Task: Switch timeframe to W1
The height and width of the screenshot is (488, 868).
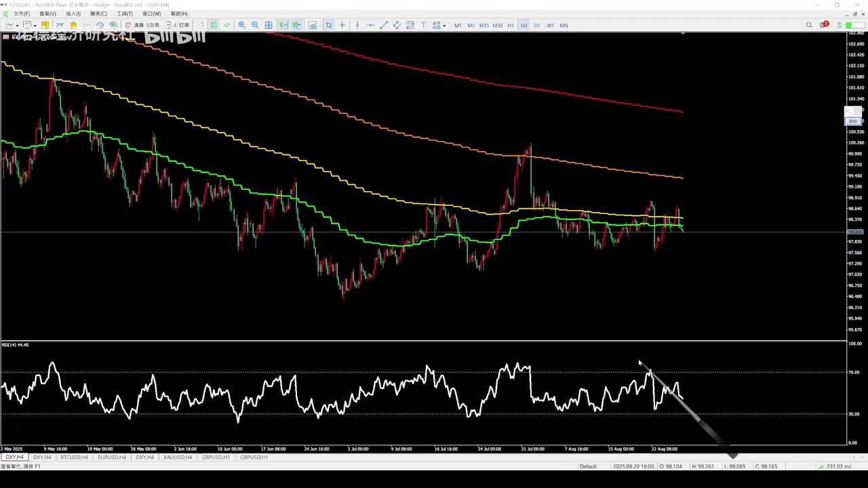Action: [550, 26]
